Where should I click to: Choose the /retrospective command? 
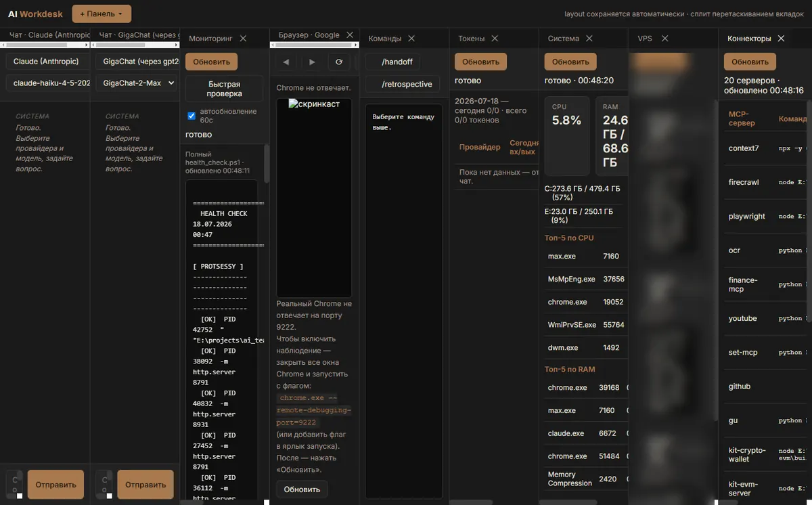tap(403, 84)
